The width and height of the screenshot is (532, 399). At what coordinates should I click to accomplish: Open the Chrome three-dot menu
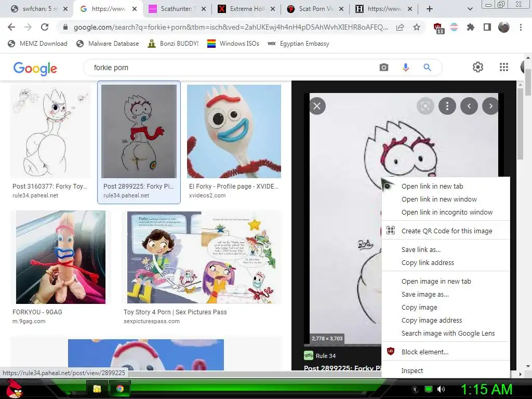521,27
